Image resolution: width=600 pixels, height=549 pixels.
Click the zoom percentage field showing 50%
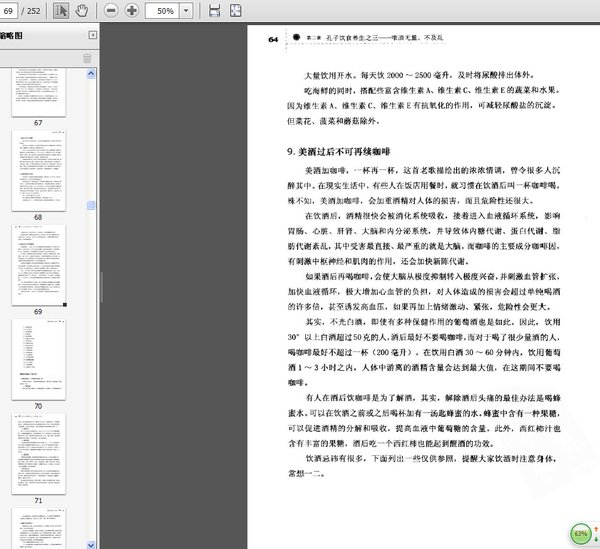[162, 11]
